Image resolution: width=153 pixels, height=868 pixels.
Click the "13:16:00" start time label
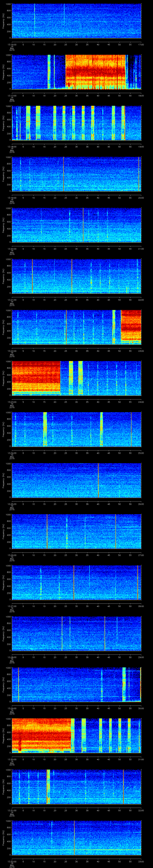[x=12, y=44]
